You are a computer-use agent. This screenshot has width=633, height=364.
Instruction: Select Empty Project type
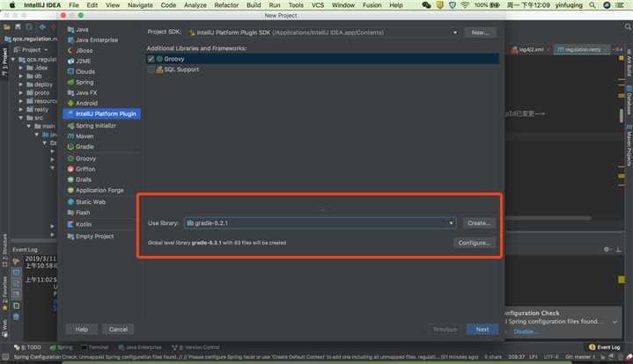pos(94,237)
